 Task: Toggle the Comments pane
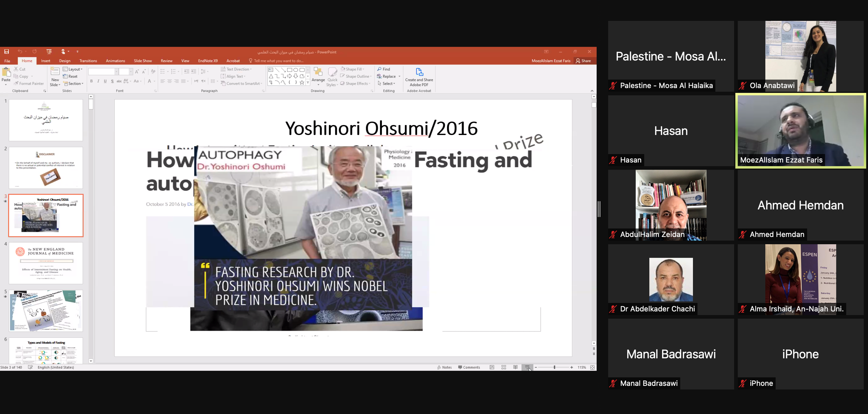click(x=469, y=367)
